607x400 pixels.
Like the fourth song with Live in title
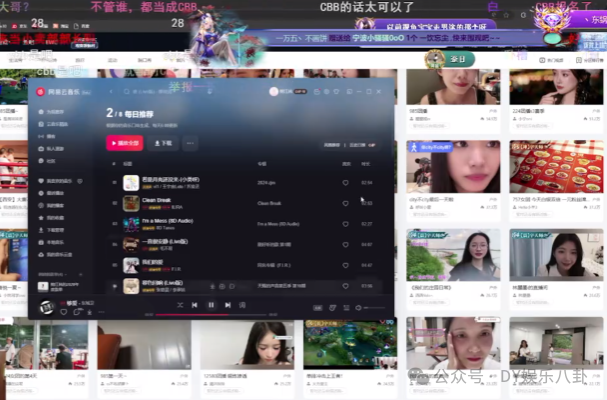click(x=345, y=244)
